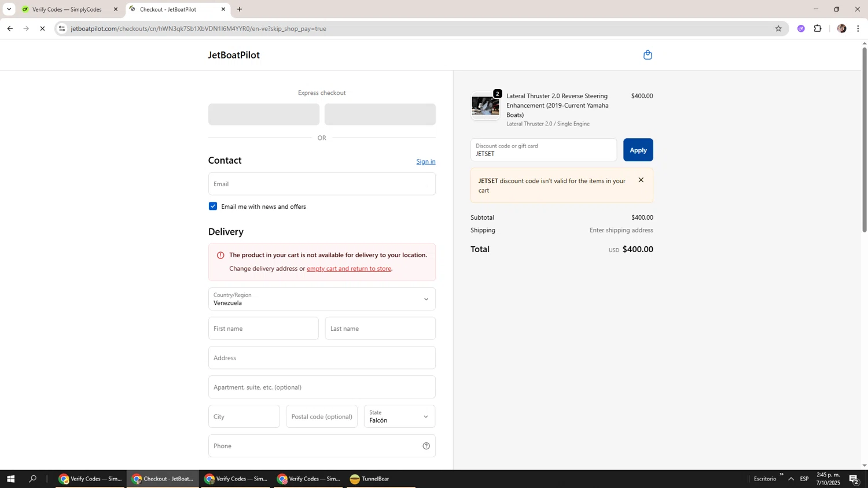The height and width of the screenshot is (488, 868).
Task: Expand the State dropdown
Action: [x=399, y=416]
